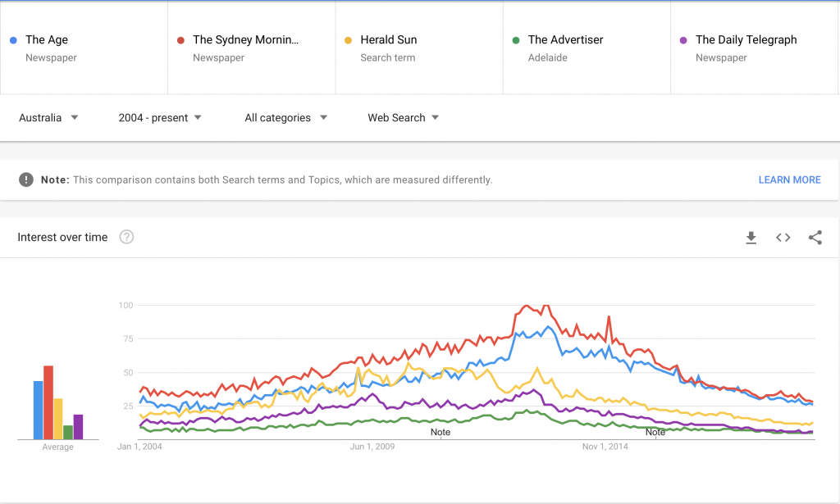The width and height of the screenshot is (840, 504).
Task: Select the Herald Sun search term card
Action: (419, 48)
